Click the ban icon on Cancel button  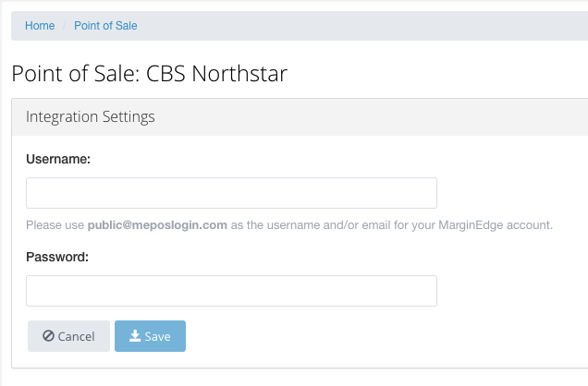[48, 335]
